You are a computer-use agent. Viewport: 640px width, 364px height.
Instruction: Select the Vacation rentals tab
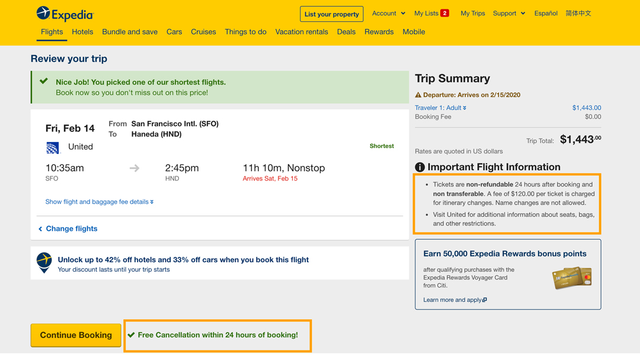[302, 32]
